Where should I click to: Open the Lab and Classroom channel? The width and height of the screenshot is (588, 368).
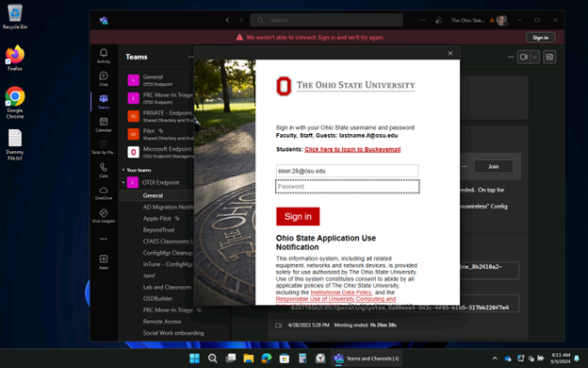[167, 287]
